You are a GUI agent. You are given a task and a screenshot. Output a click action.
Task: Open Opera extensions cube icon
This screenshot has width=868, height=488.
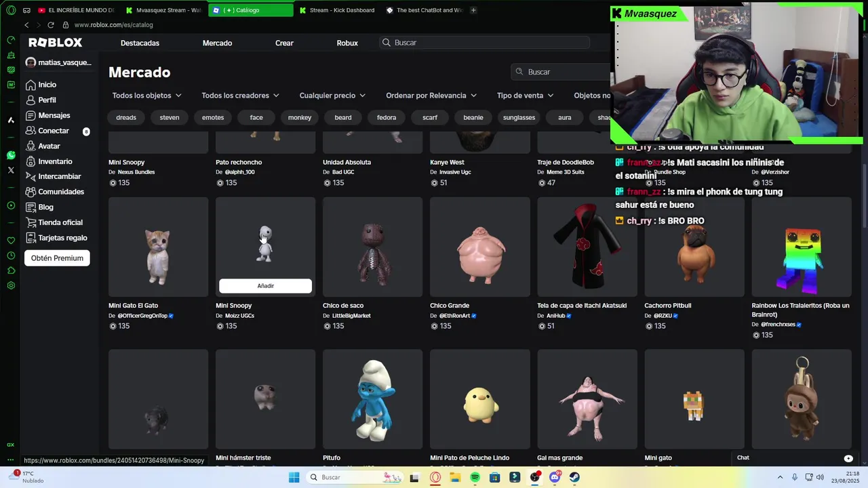(11, 270)
